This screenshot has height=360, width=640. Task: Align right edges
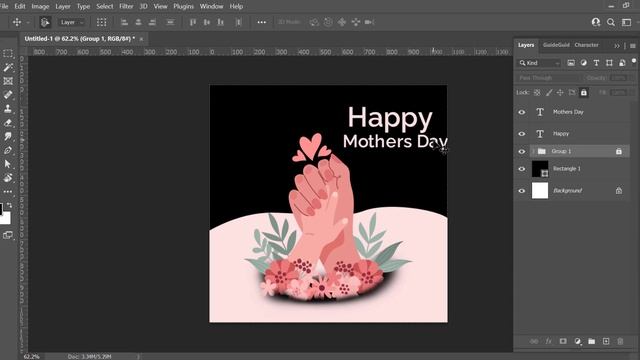pos(152,22)
